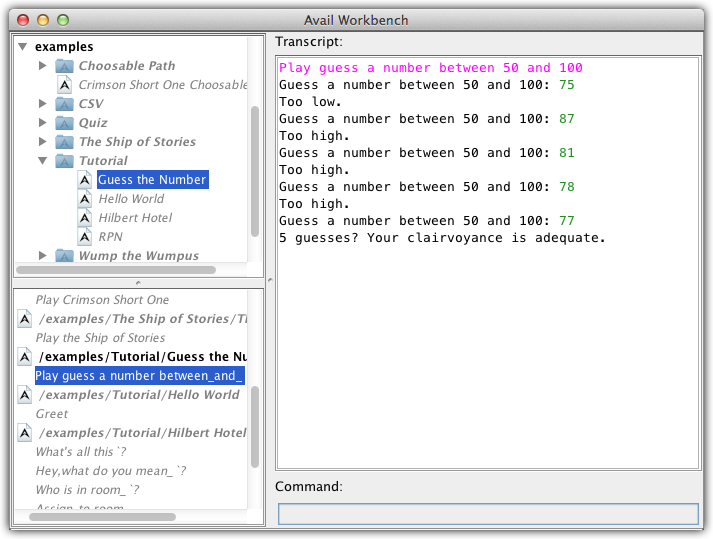Click the Choosable Path folder icon
Screen dimensions: 713x539
(65, 66)
